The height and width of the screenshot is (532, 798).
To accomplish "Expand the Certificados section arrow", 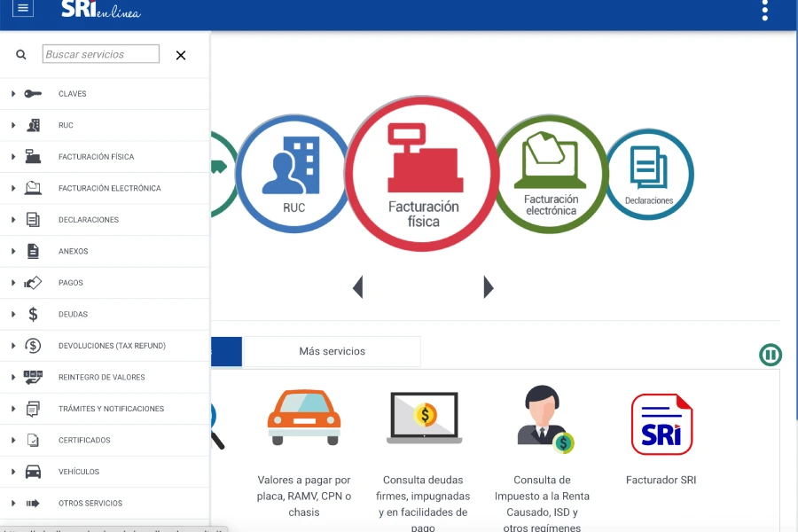I will point(13,441).
